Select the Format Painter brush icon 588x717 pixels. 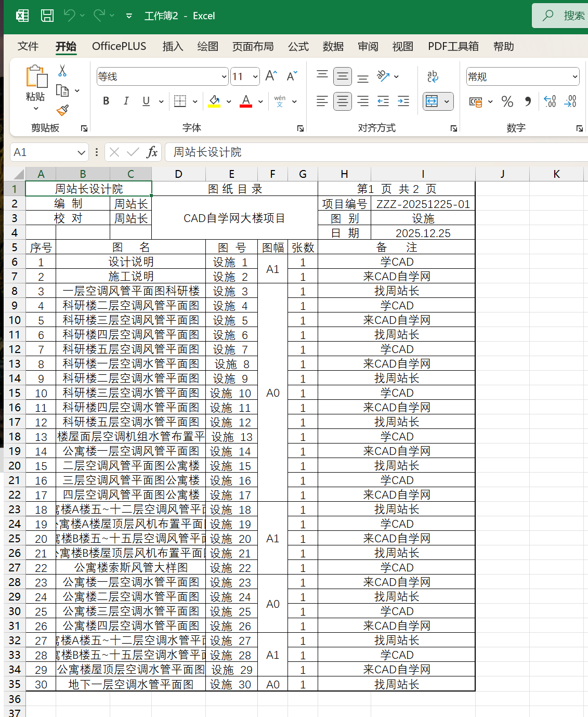tap(62, 110)
